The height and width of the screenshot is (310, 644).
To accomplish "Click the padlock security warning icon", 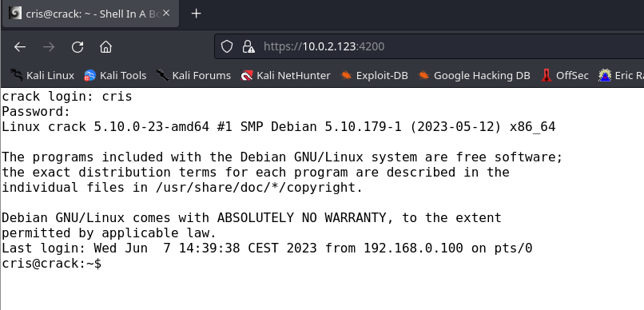I will click(248, 46).
